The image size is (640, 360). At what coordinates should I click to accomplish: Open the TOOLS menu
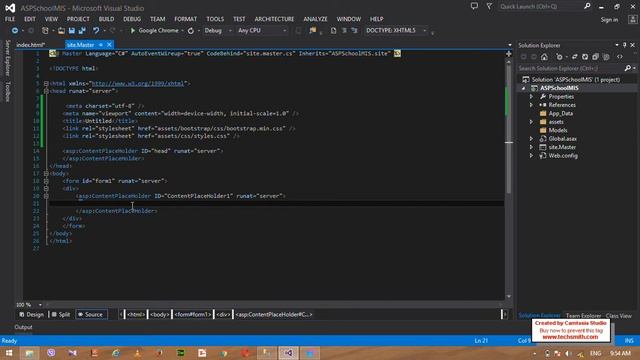tap(215, 19)
